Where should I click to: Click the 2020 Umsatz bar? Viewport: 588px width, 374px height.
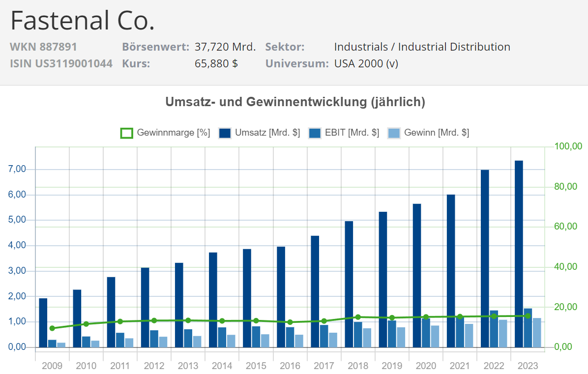tap(416, 276)
